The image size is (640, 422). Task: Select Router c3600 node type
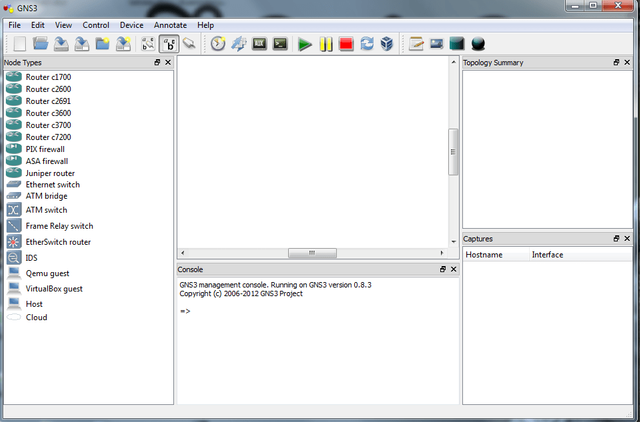(x=39, y=113)
